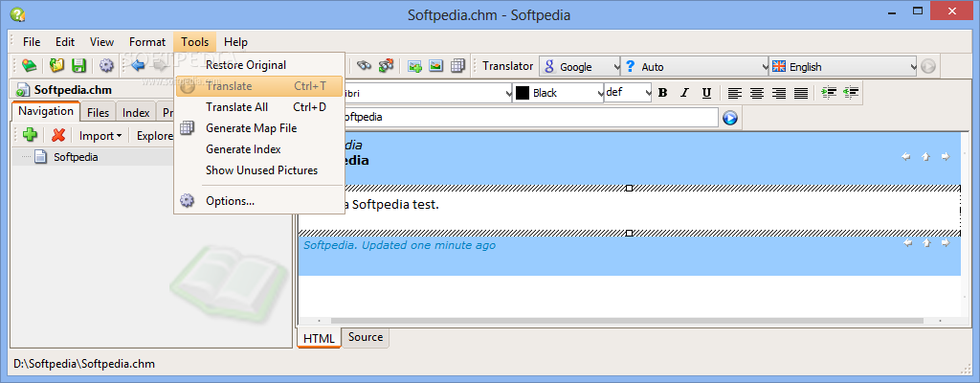This screenshot has width=980, height=383.
Task: Click the binoculars find icon
Action: tap(364, 66)
